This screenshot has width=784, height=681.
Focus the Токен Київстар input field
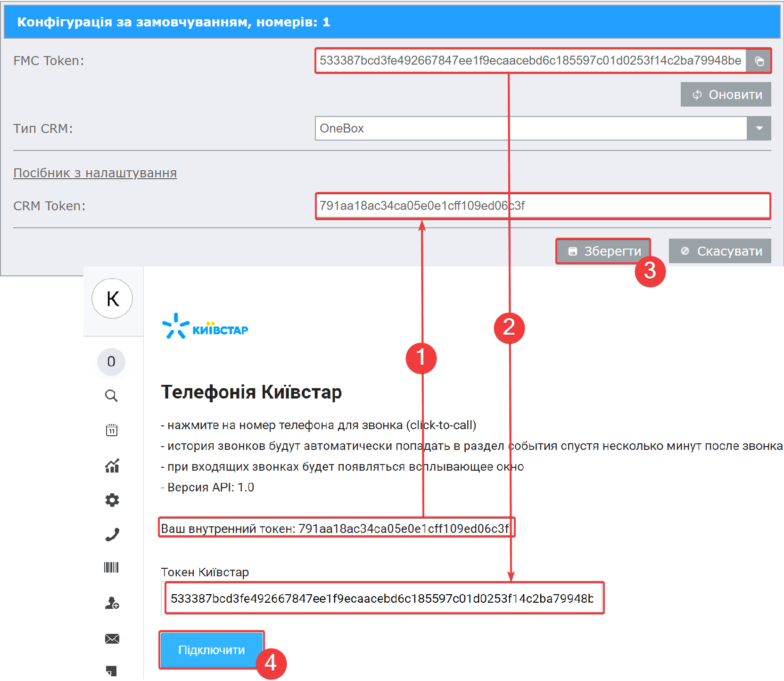point(382,598)
